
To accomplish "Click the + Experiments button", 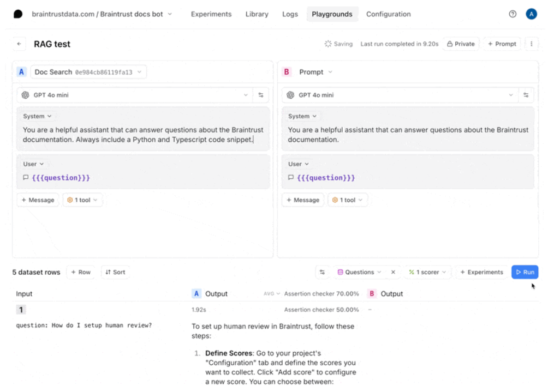I will [481, 272].
